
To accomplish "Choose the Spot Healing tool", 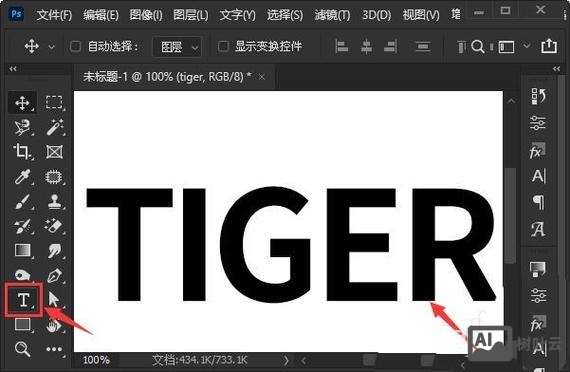I will [x=54, y=177].
